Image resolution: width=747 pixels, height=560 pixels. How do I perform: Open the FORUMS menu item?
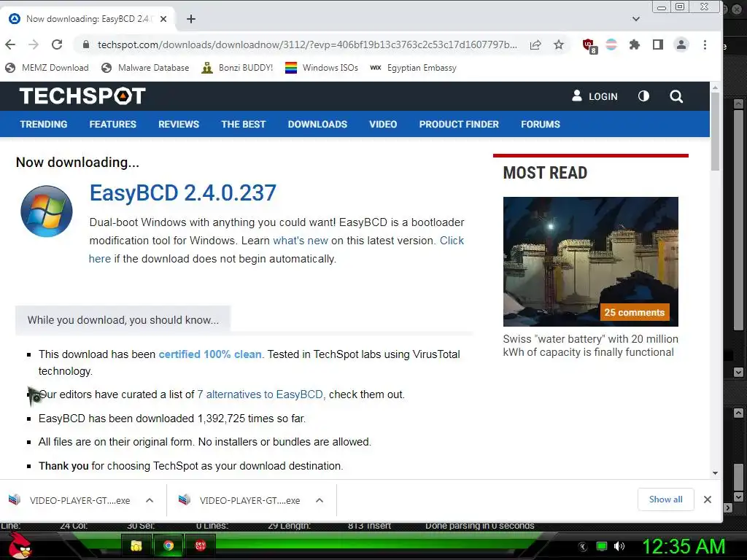[x=541, y=124]
